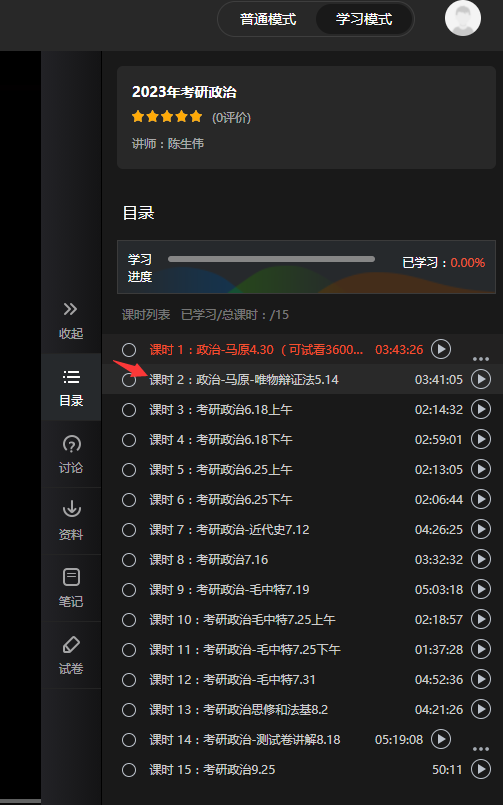The width and height of the screenshot is (503, 805).
Task: Select the circle for 课时 10
Action: [129, 620]
